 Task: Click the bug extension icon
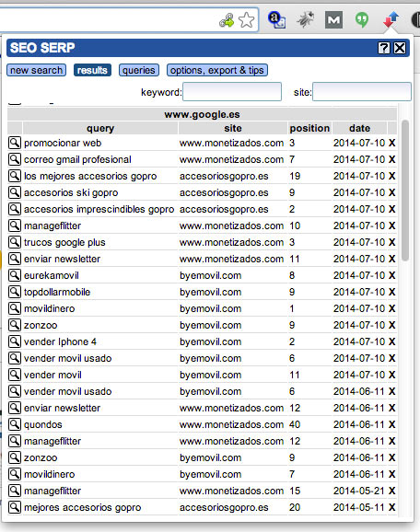[305, 19]
